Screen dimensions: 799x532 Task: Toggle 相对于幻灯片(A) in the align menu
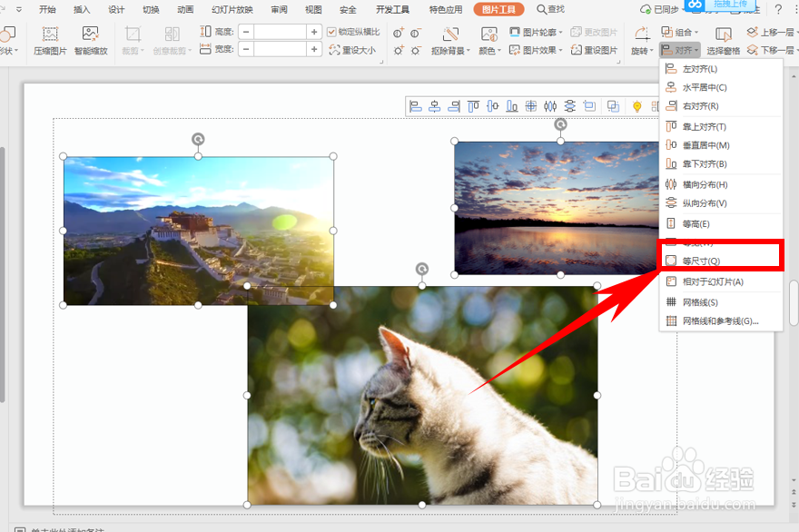click(x=721, y=281)
